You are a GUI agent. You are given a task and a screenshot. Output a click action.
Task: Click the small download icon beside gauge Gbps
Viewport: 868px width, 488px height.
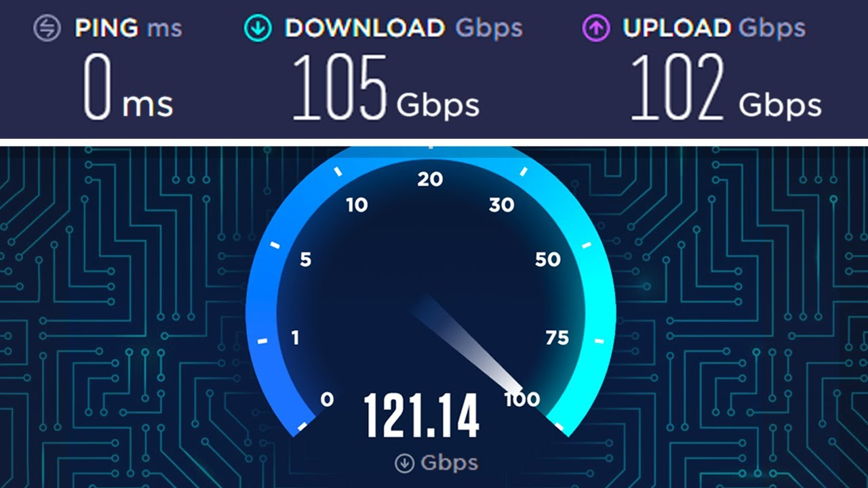pyautogui.click(x=405, y=464)
